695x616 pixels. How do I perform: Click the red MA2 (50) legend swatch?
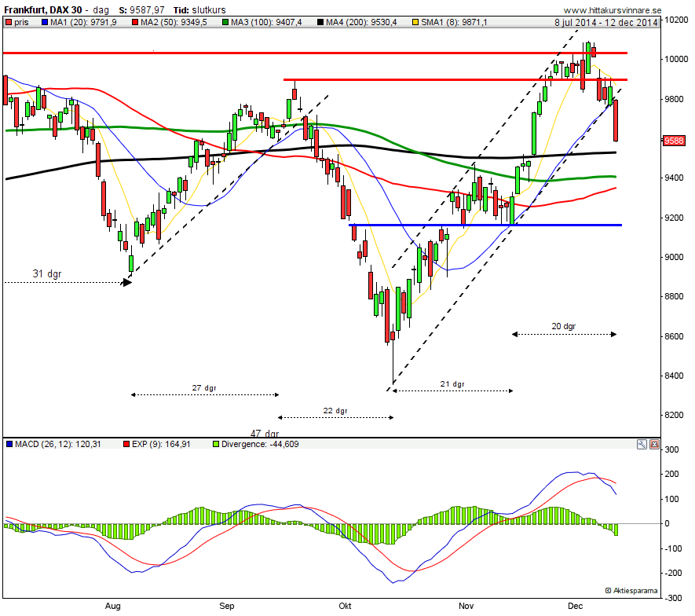tap(135, 22)
